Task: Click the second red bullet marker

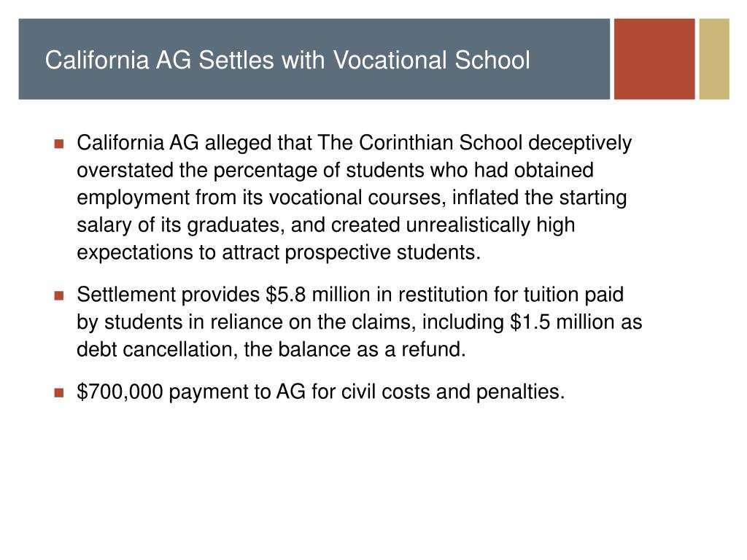Action: click(59, 296)
